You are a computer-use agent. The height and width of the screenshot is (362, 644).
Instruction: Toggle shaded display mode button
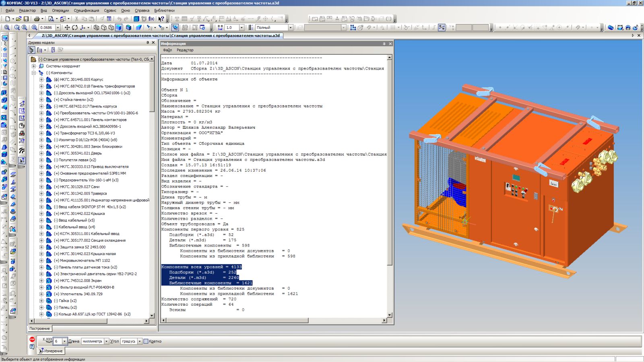point(119,27)
